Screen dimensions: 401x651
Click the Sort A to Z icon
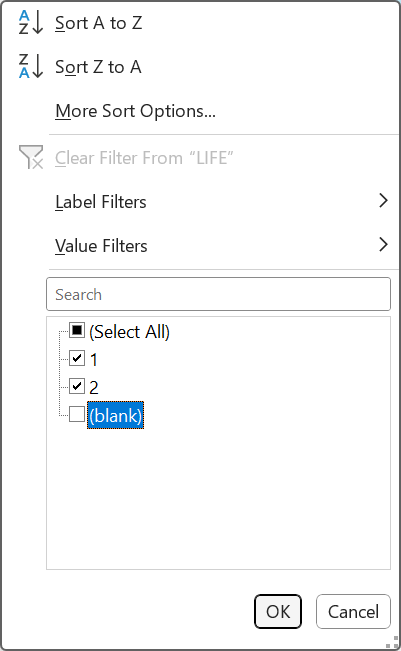(31, 22)
